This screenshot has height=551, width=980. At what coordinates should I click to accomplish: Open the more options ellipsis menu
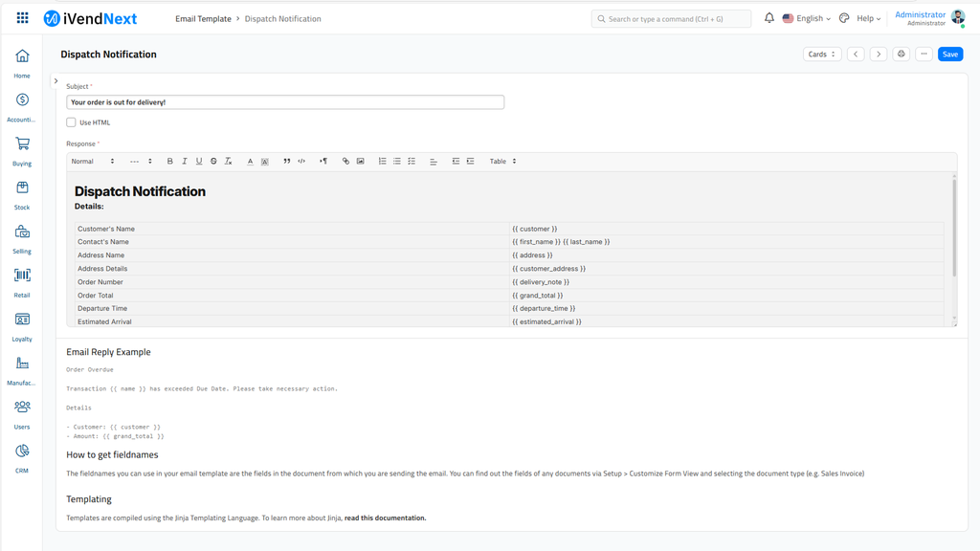tap(924, 55)
